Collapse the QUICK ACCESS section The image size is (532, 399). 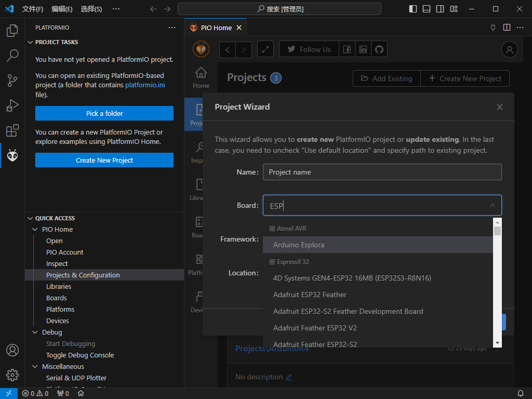coord(30,218)
